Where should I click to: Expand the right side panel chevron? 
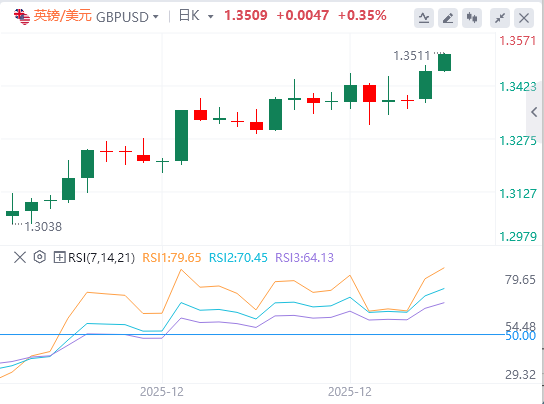[x=534, y=112]
